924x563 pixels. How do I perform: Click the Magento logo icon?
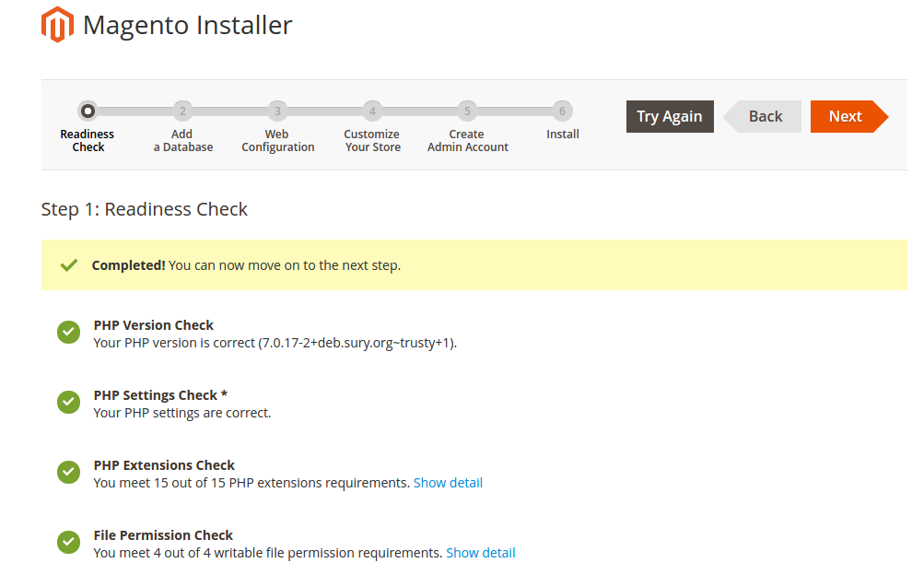pos(57,25)
